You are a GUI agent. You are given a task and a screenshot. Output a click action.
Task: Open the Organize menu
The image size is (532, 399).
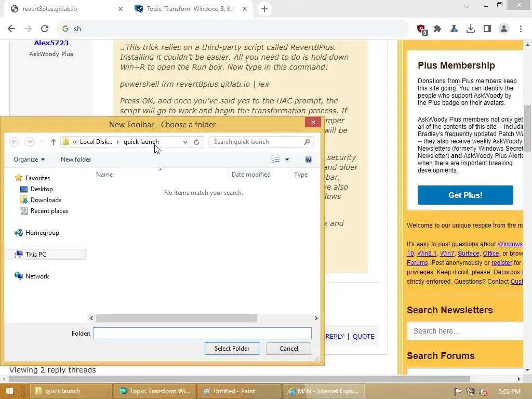tap(29, 159)
